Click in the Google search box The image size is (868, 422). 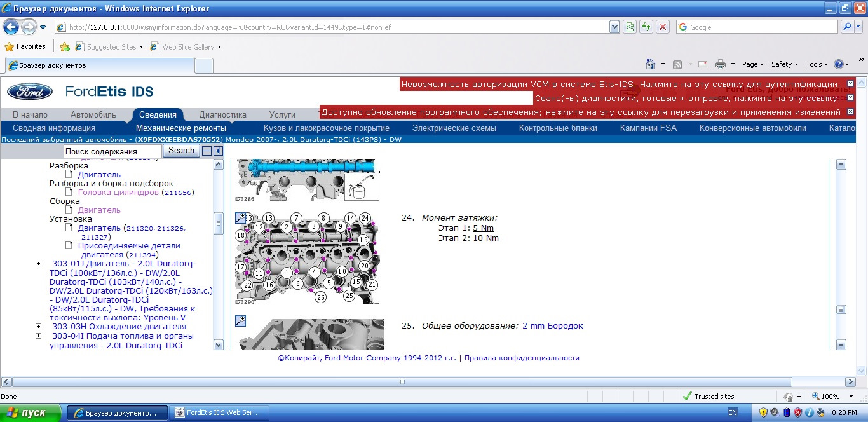pyautogui.click(x=756, y=27)
